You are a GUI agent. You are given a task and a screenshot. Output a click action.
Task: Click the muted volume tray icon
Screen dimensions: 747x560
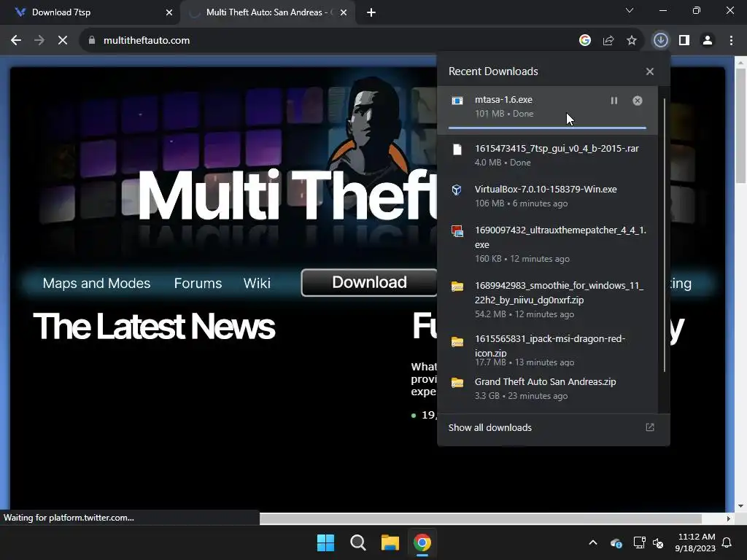(658, 542)
